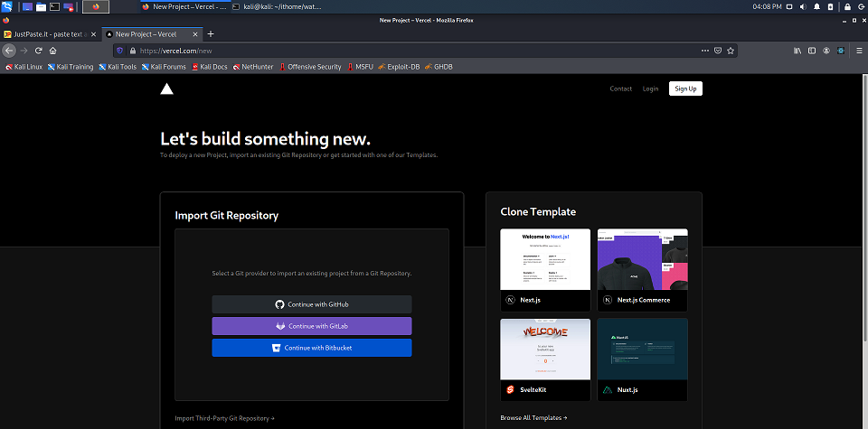Open the Kali Linux bookmark

24,67
